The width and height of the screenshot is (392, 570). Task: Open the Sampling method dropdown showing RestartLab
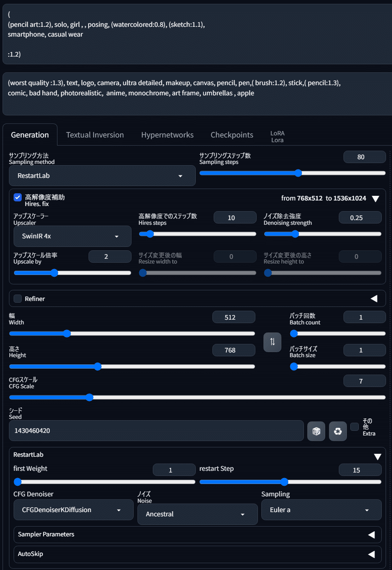point(102,175)
